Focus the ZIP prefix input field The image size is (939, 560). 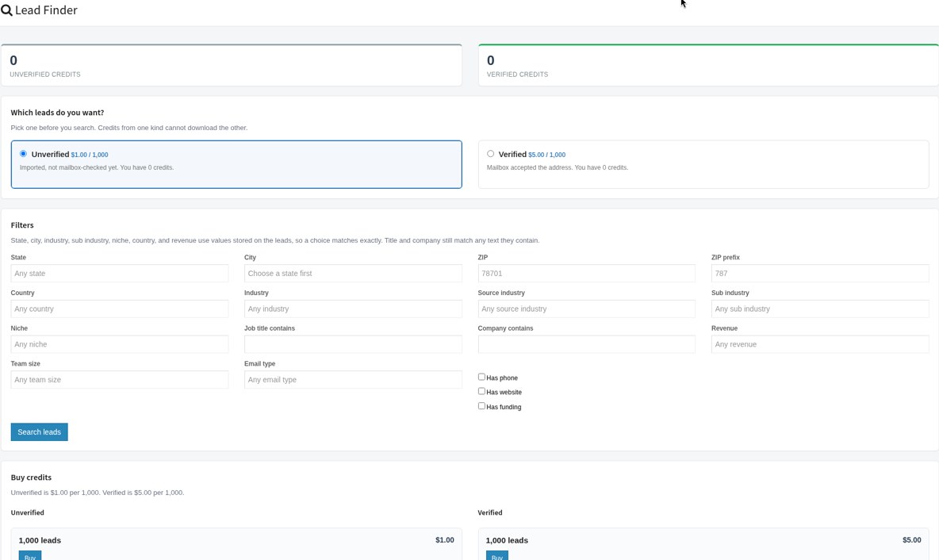point(820,273)
